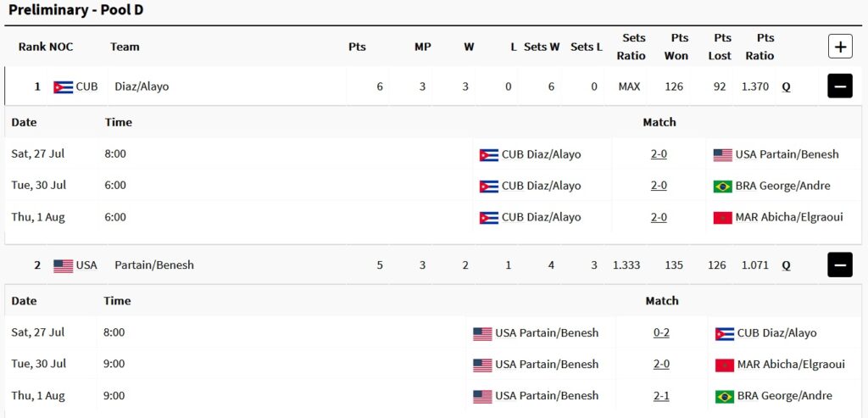Open 2-0 score of Cuba vs Morocco match
Viewport: 868px width, 418px height.
point(659,217)
